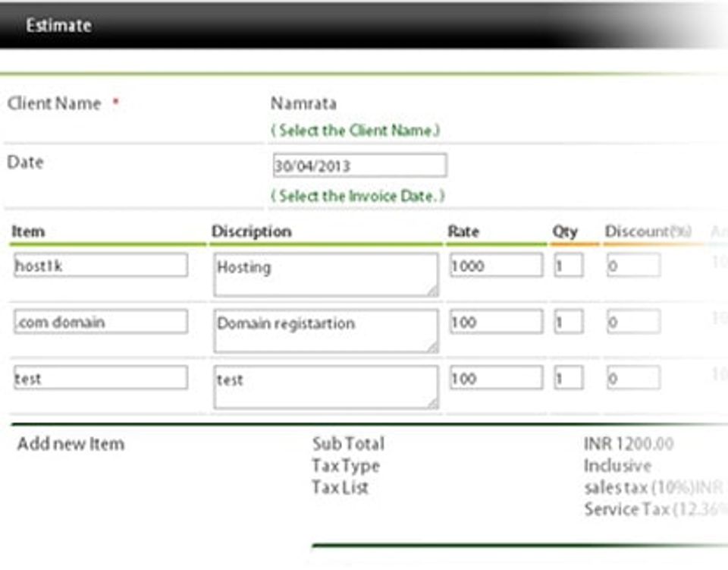This screenshot has width=728, height=570.
Task: Click the Discount(%) column header
Action: pyautogui.click(x=648, y=231)
